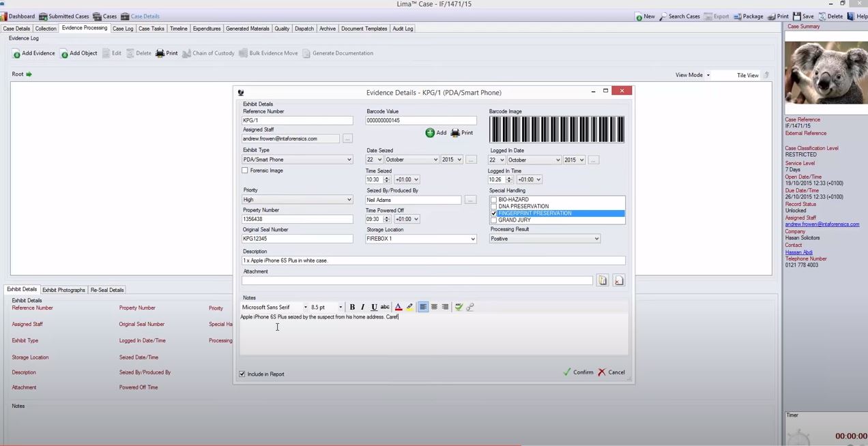This screenshot has height=446, width=868.
Task: Open the attachment file browser icon
Action: (603, 280)
